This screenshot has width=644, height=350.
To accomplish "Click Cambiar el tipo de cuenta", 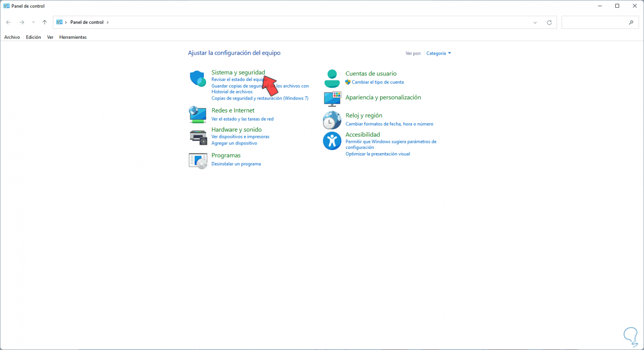I will coord(378,82).
